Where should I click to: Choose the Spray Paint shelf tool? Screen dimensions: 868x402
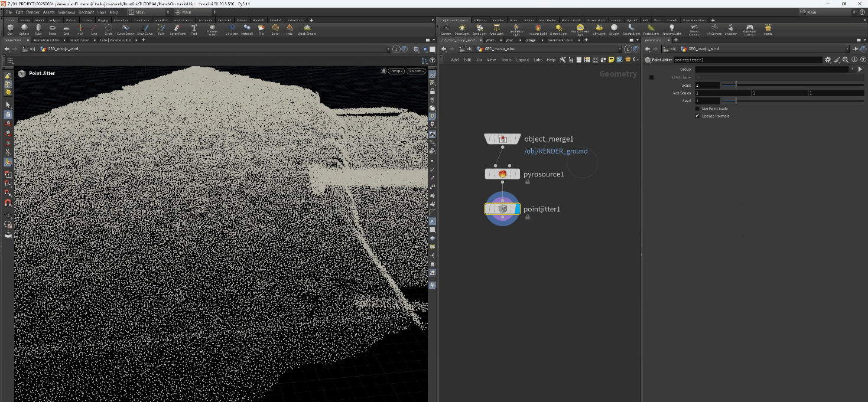tap(177, 28)
